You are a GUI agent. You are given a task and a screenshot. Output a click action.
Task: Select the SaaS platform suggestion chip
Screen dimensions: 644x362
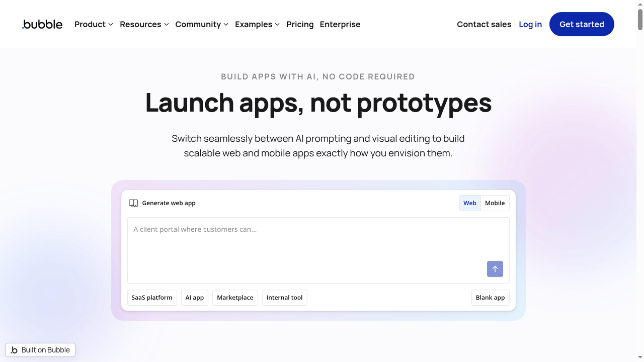152,297
